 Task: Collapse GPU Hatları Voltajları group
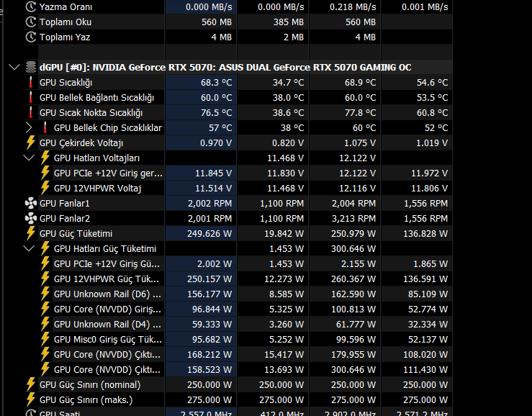[x=29, y=158]
